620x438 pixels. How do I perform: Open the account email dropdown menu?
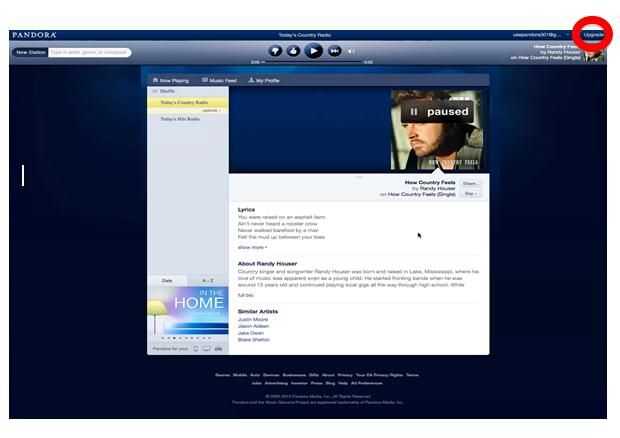click(x=540, y=35)
